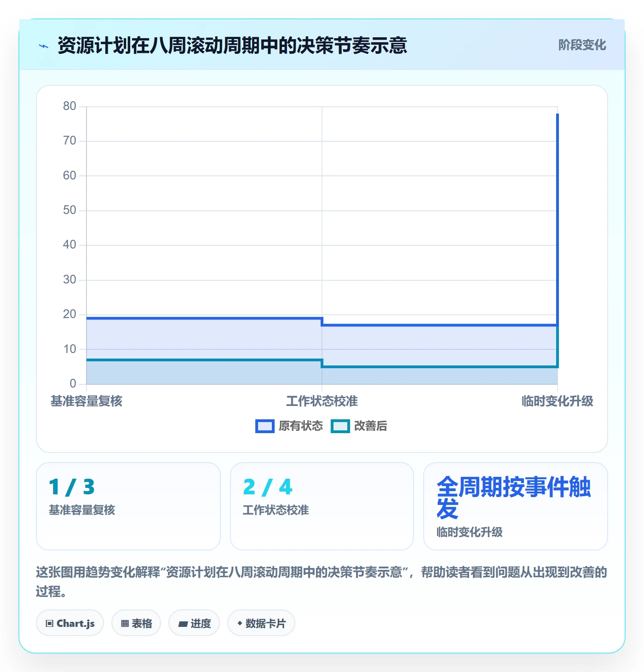This screenshot has height=672, width=644.
Task: Click the 改善后 legend label
Action: coord(370,426)
